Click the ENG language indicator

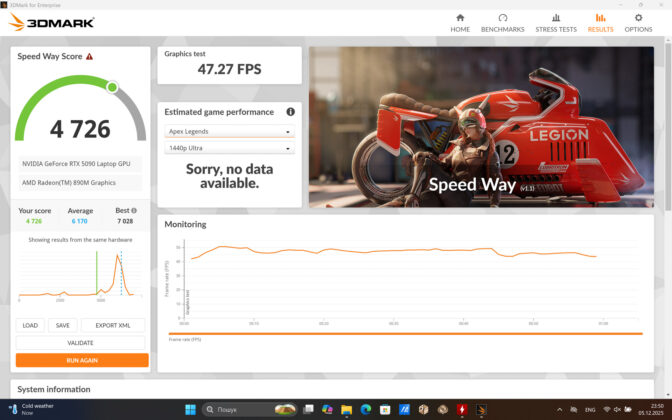(590, 410)
